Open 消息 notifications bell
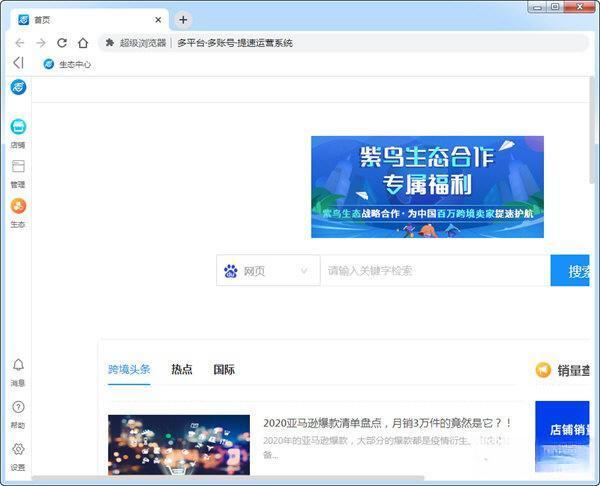 [18, 372]
